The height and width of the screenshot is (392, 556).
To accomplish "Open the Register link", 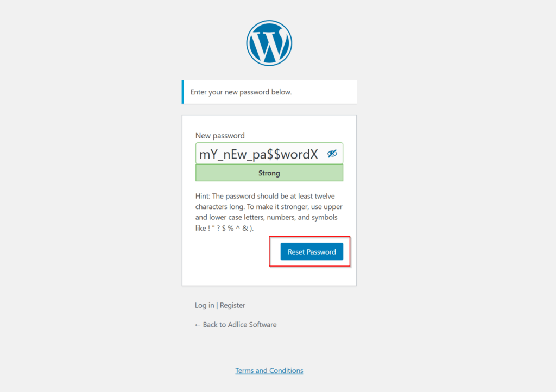I will click(232, 305).
